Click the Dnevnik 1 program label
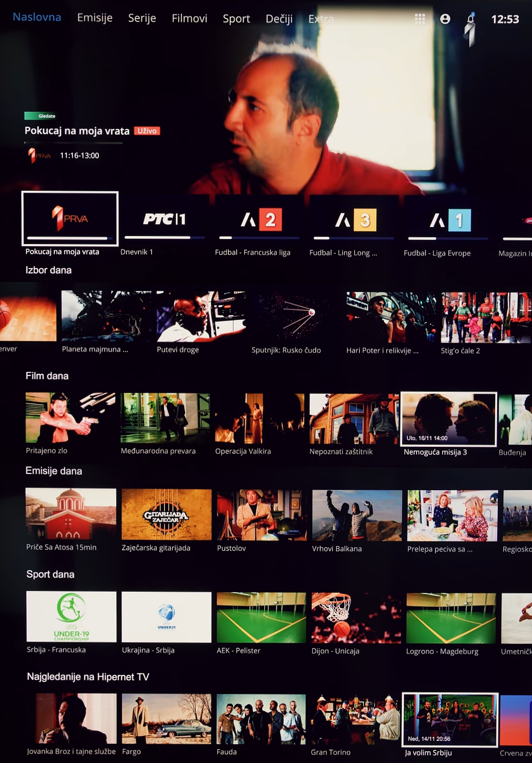The width and height of the screenshot is (532, 763). (137, 252)
